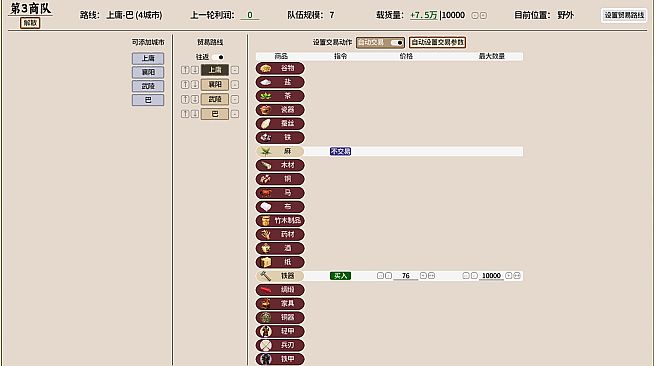Select 上庸 stop in trade route
The height and width of the screenshot is (366, 654).
[x=215, y=70]
